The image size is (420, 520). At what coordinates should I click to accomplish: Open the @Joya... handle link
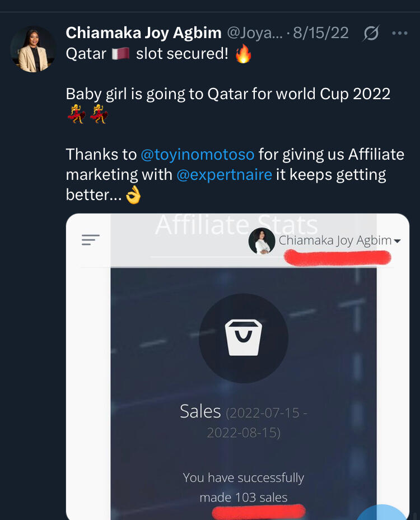click(x=254, y=33)
